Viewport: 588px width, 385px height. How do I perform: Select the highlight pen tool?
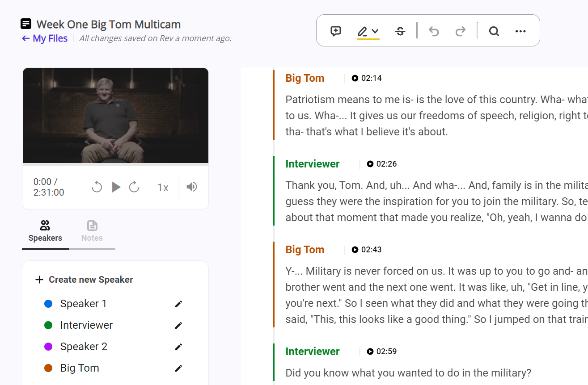click(x=362, y=31)
